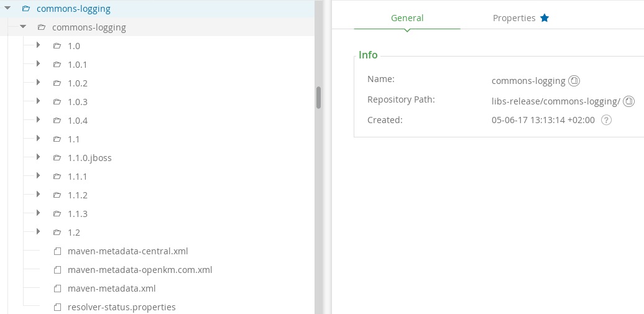Click the top-level commons-logging folder icon
The width and height of the screenshot is (644, 314).
(x=26, y=9)
